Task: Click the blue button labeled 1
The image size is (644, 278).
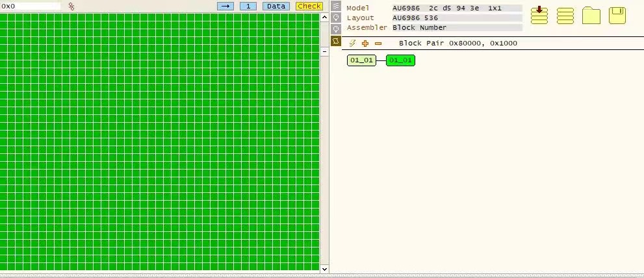Action: (x=248, y=6)
